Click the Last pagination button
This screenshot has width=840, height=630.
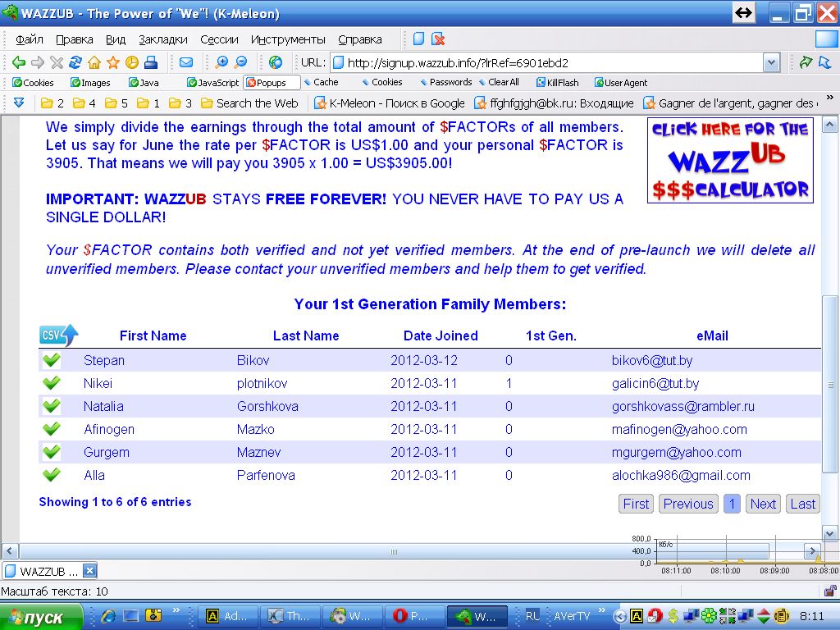(802, 504)
